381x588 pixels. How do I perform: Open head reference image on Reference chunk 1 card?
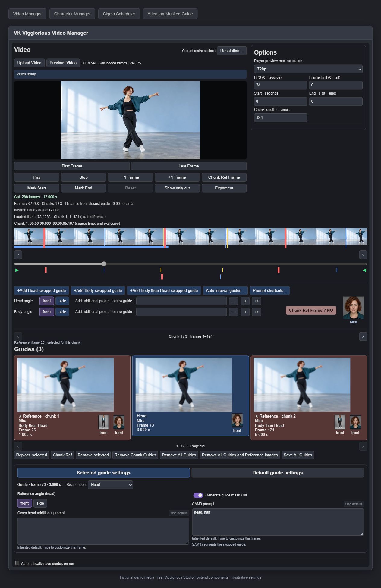coord(119,422)
